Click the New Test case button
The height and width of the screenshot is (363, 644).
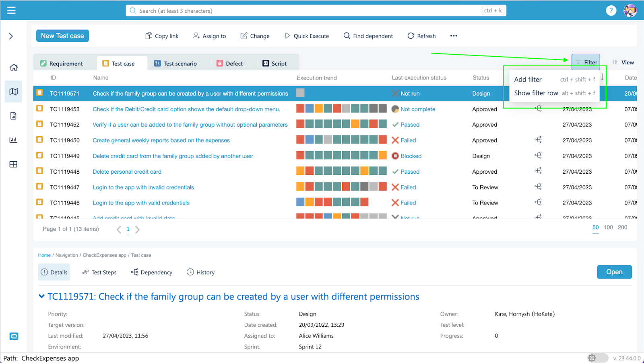pos(62,36)
